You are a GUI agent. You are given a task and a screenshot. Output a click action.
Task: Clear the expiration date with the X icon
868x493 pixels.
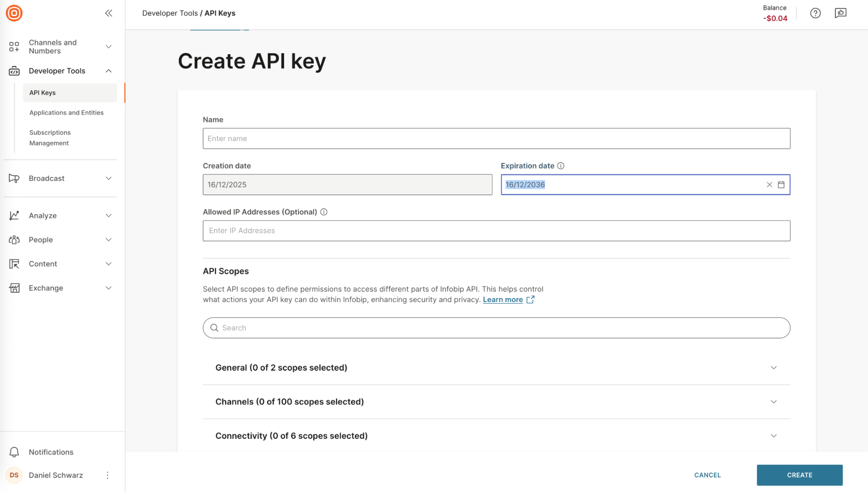coord(769,184)
